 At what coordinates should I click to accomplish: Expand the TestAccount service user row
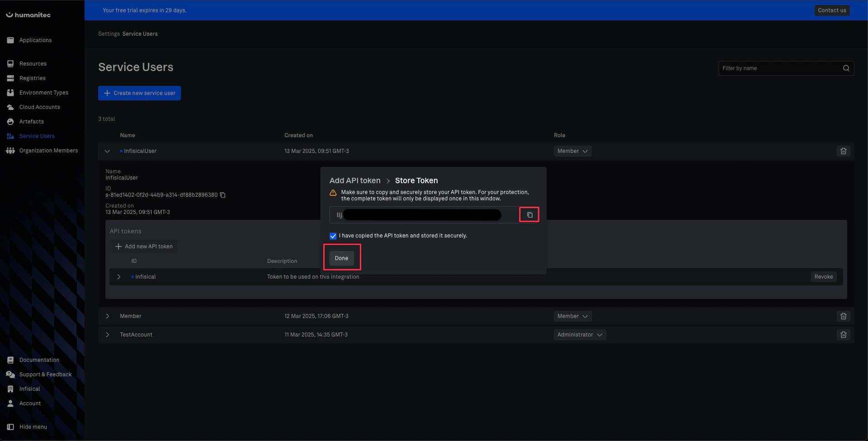(107, 335)
